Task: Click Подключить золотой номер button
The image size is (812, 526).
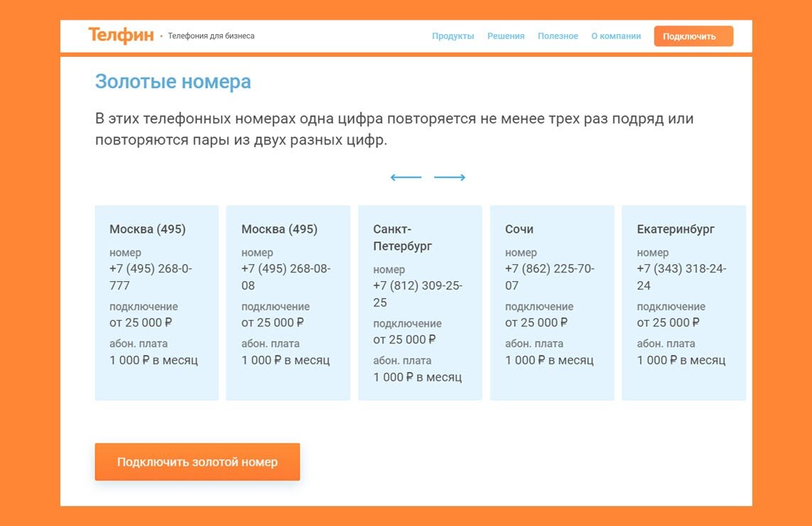Action: pos(197,462)
